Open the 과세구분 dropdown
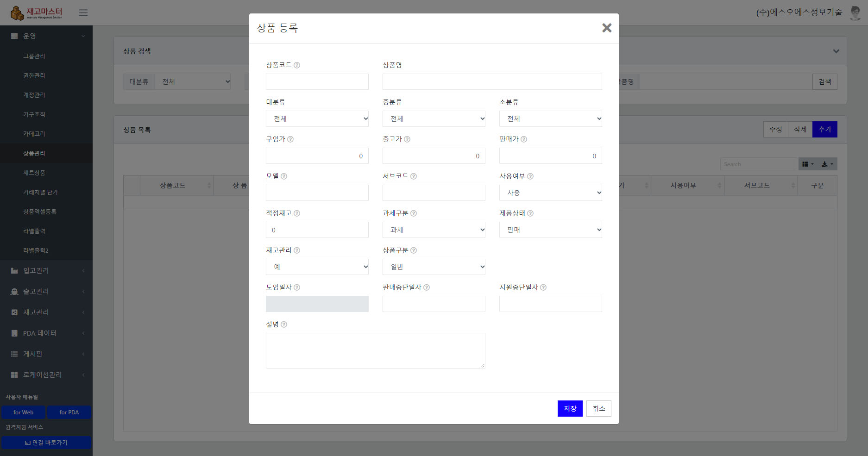 pos(434,230)
